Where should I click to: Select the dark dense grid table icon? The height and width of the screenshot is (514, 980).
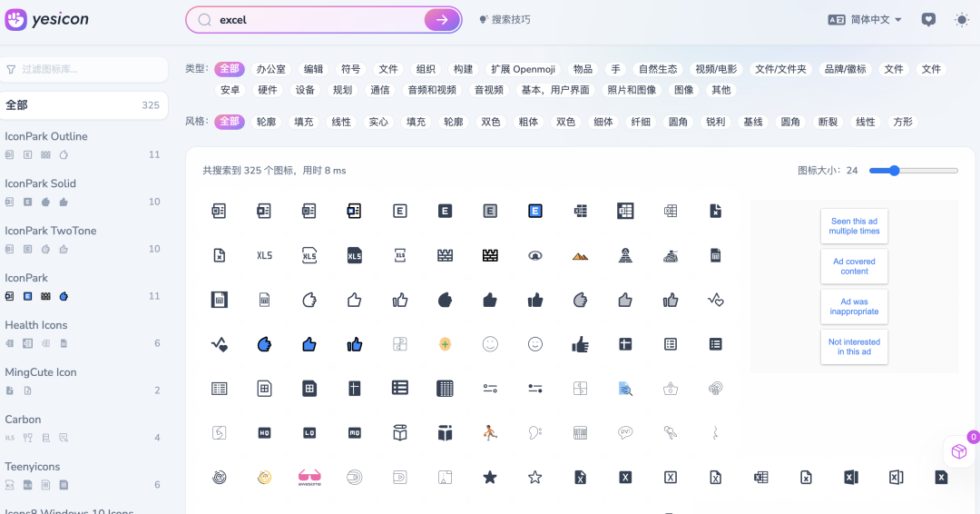pyautogui.click(x=445, y=389)
